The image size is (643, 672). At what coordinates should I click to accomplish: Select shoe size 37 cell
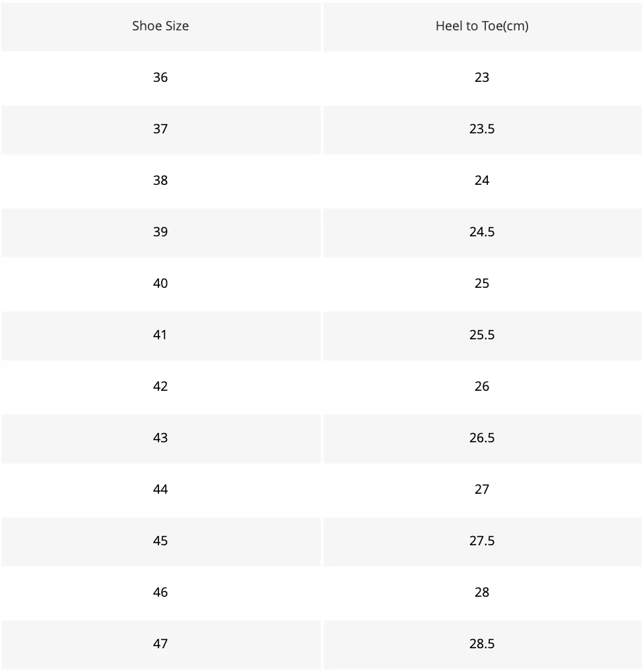[x=160, y=129]
